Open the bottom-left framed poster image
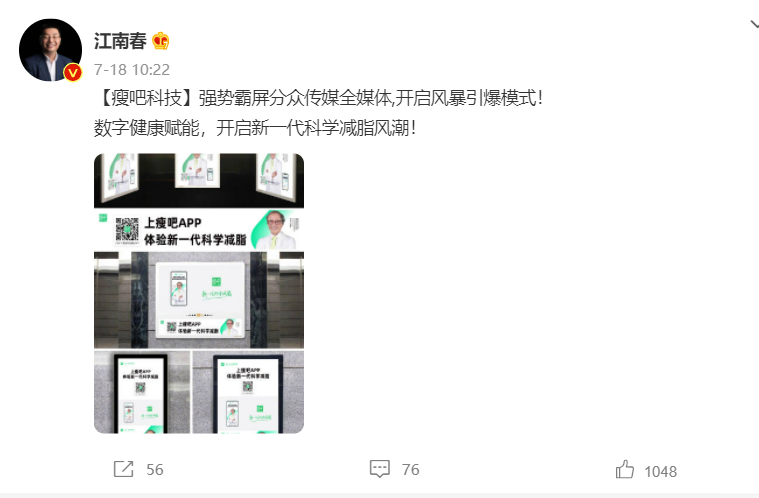Viewport: 759px width, 498px height. tap(142, 392)
